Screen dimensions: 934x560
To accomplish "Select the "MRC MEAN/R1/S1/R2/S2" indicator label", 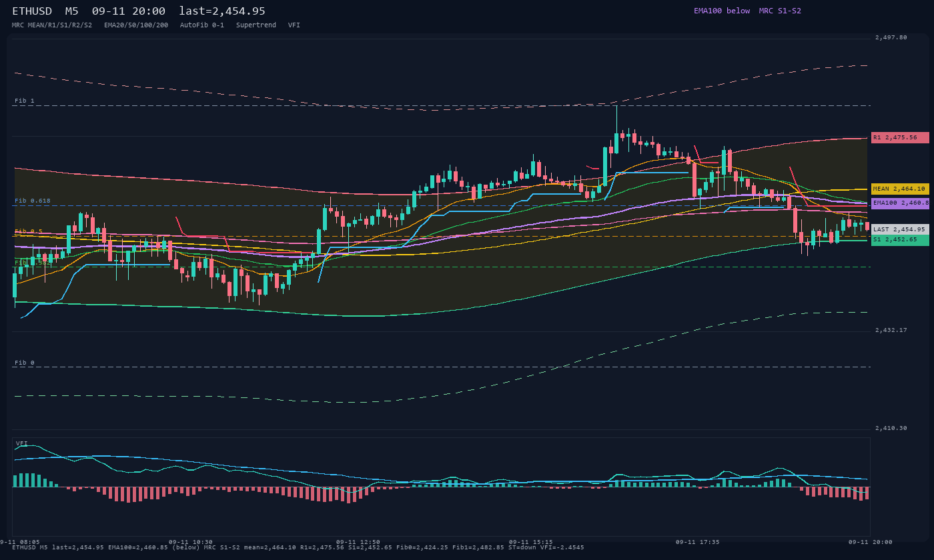I will [52, 25].
